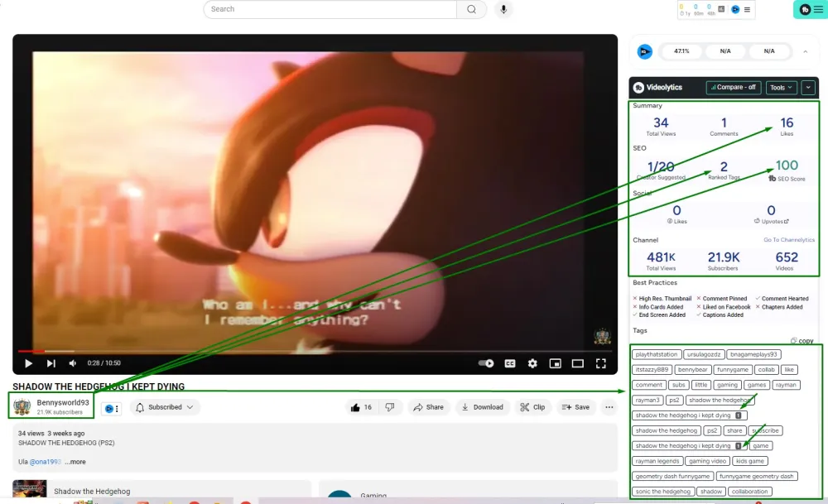Click the 21.9K Subscribers stat
Viewport: 828px width, 504px height.
click(723, 260)
